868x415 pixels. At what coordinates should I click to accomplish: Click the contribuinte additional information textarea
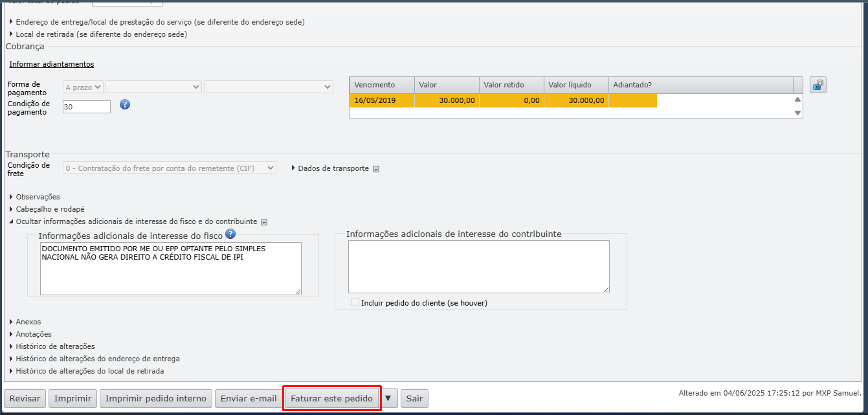479,267
